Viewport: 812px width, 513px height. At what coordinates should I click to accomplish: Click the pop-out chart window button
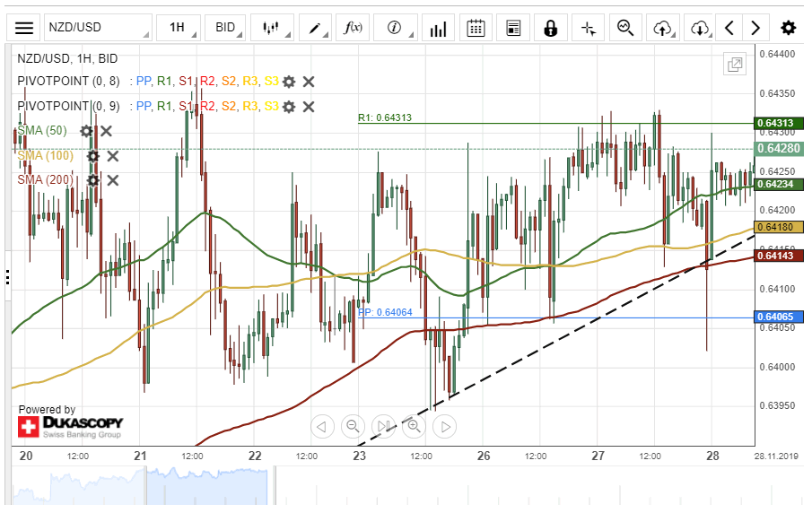click(735, 65)
